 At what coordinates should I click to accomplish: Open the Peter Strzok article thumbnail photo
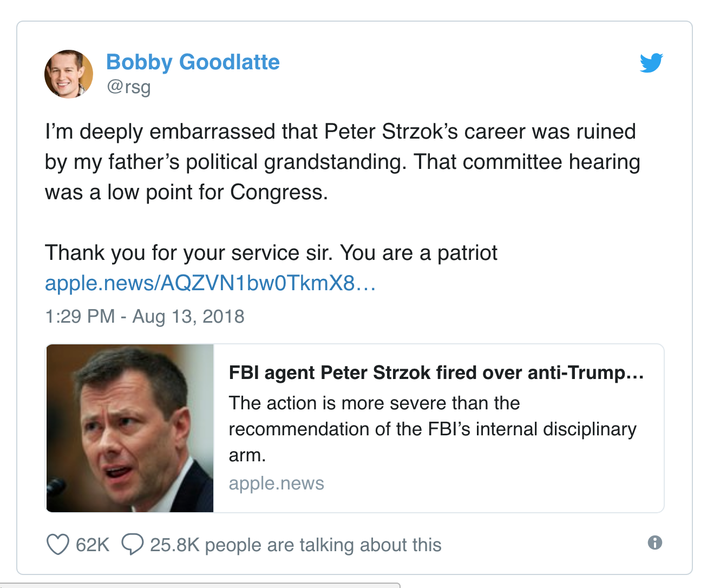click(x=130, y=428)
